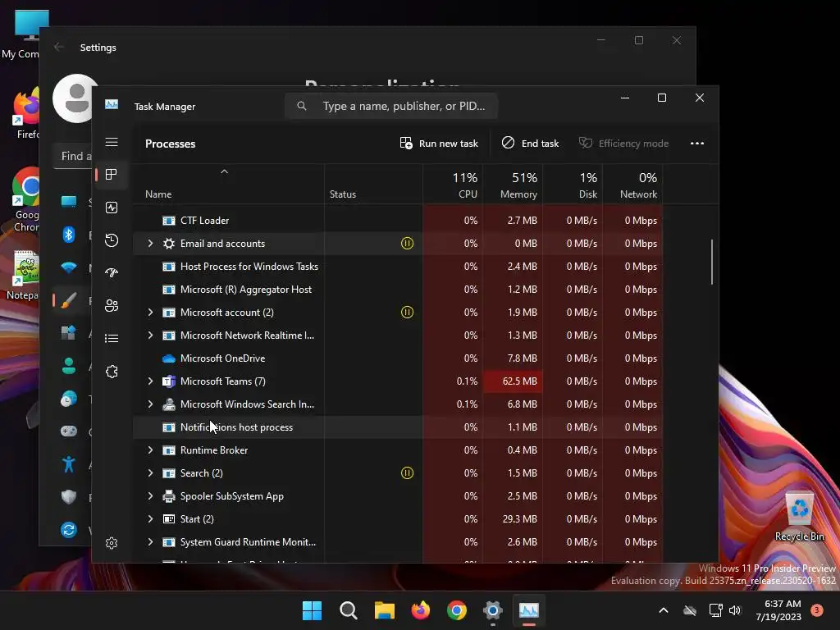
Task: Expand Spooler SubSystem App group
Action: 151,496
